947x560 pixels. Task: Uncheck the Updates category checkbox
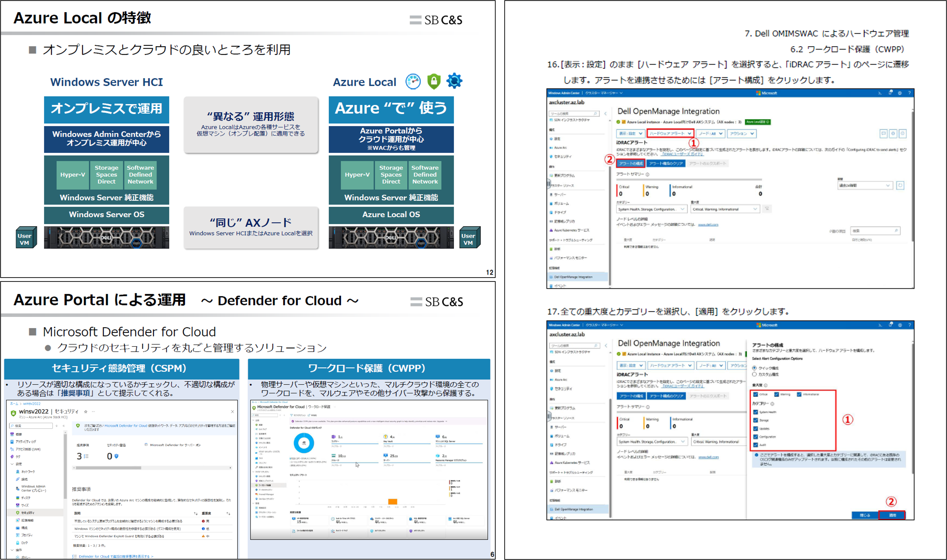[756, 429]
